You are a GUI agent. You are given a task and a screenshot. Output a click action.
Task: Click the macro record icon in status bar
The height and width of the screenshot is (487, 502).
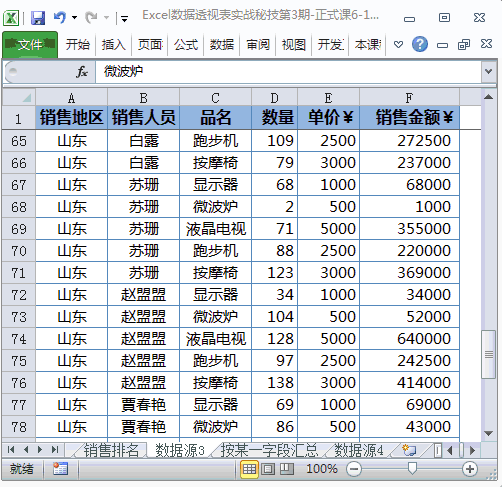coord(60,469)
